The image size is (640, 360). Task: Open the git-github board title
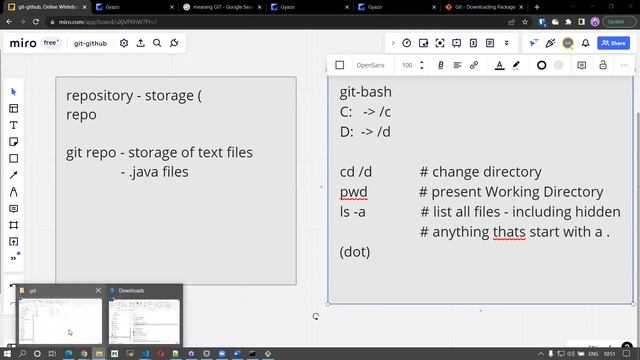[90, 43]
